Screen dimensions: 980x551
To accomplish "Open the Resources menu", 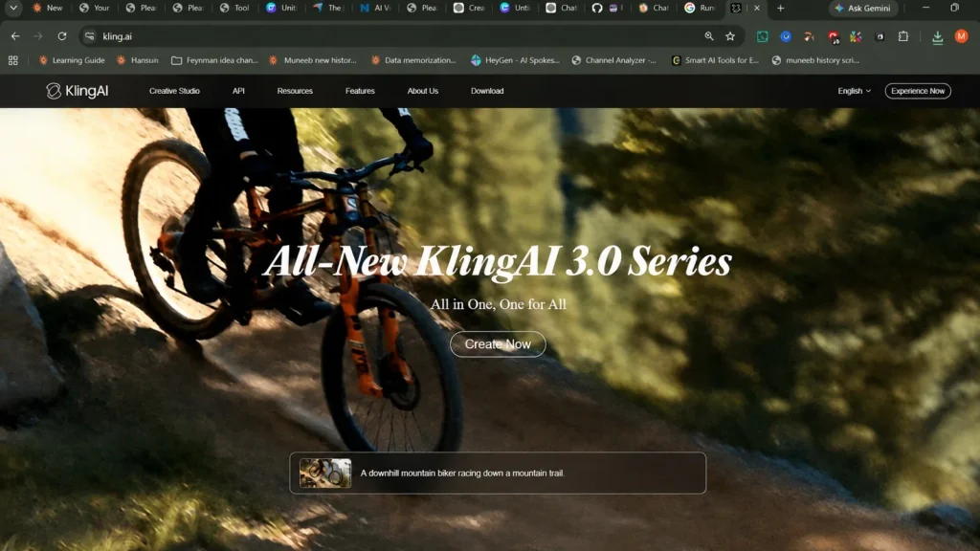I will coord(295,91).
